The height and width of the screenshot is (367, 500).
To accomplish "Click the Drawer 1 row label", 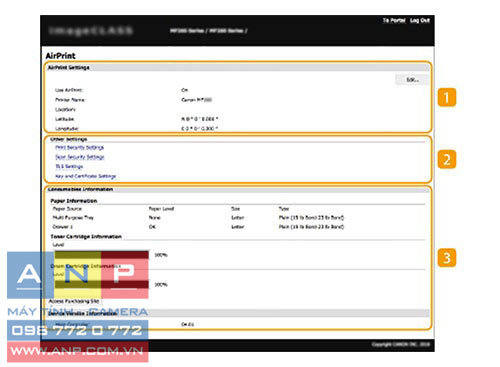I will (x=62, y=227).
